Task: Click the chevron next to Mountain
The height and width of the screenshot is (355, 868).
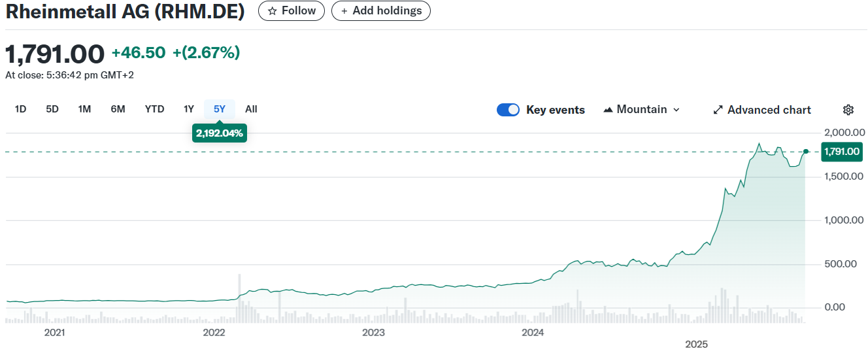Action: point(676,110)
